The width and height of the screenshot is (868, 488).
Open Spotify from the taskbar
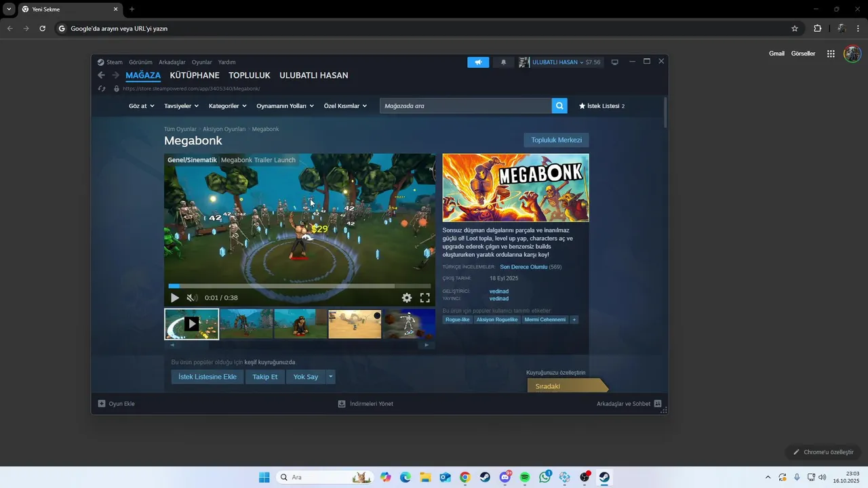click(525, 477)
